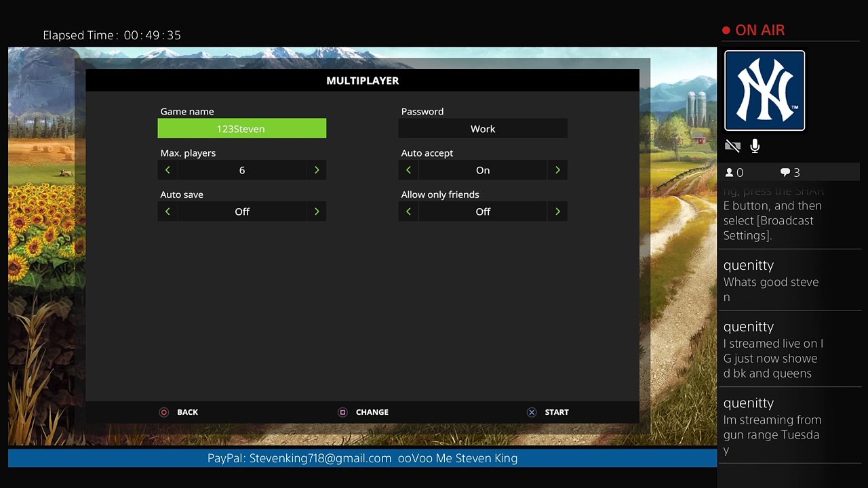Screen dimensions: 868x488
Task: Increase Max. players with right arrow
Action: pos(317,170)
